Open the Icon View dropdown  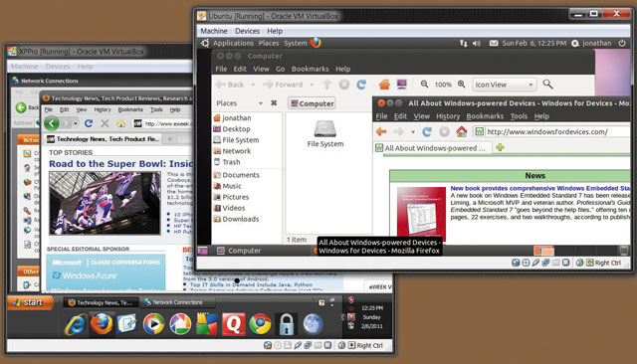[x=505, y=85]
